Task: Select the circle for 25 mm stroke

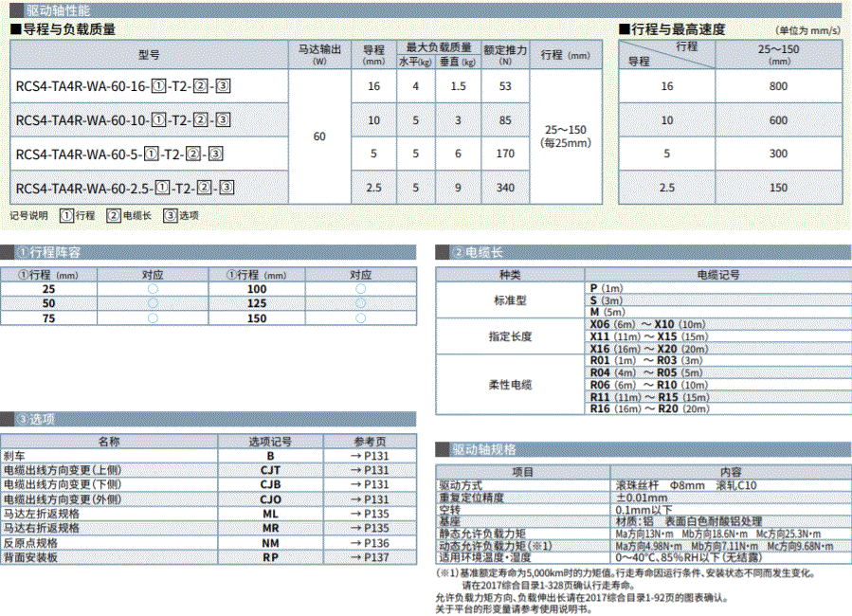Action: tap(153, 289)
